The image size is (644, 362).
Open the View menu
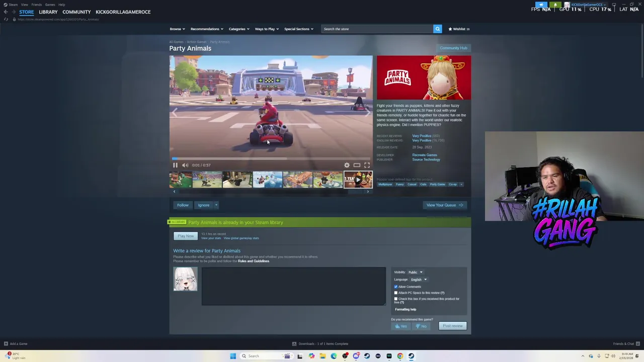click(24, 5)
